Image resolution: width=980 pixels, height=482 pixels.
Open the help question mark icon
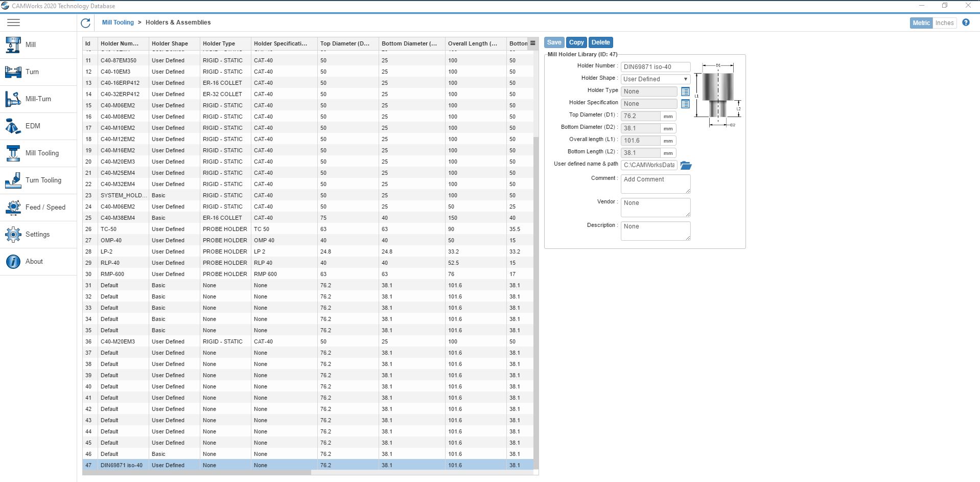pos(966,22)
